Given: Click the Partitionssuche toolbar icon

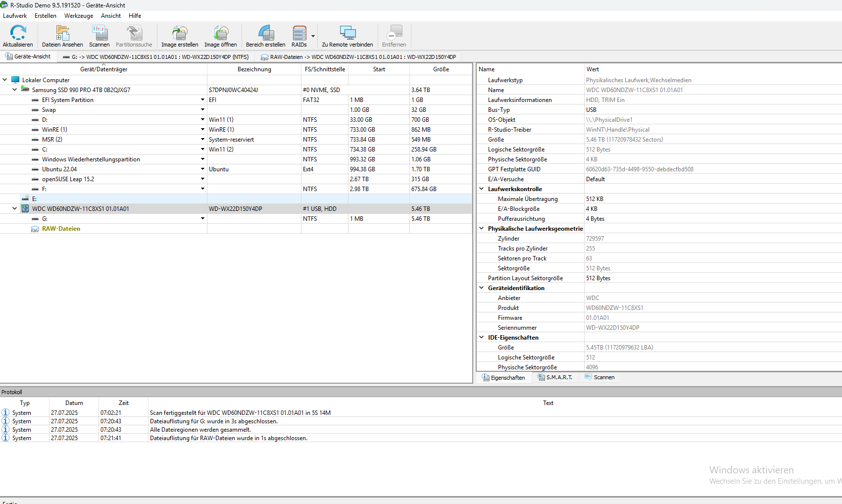Looking at the screenshot, I should coord(134,33).
